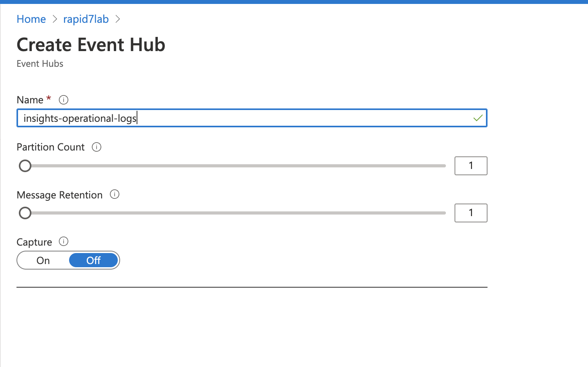Click the Partition Count slider handle
The width and height of the screenshot is (588, 367).
[25, 166]
